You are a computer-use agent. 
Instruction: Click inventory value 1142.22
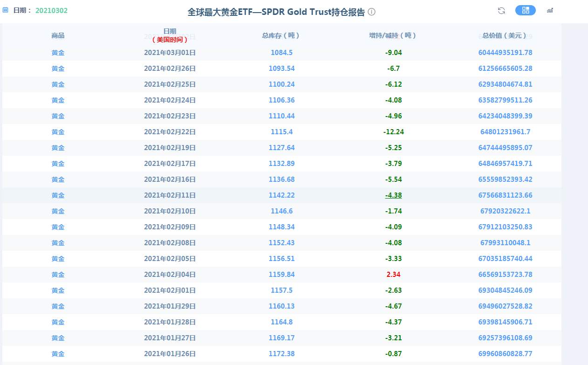[281, 195]
